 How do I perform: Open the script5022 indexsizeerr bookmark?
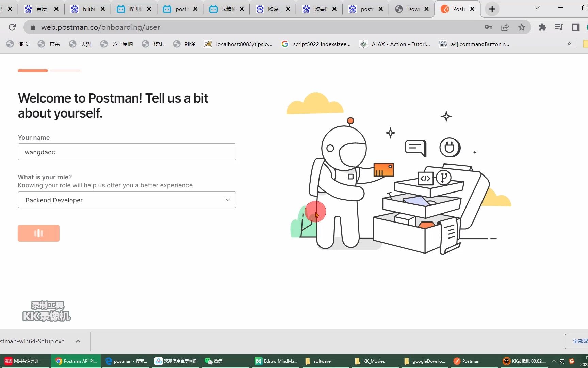(316, 44)
